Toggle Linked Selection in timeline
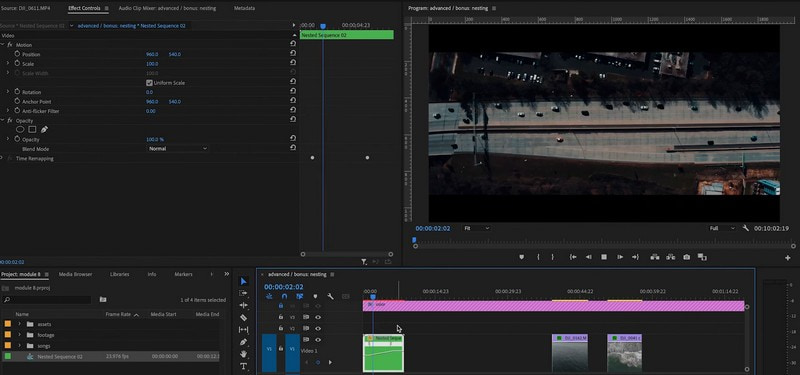800x375 pixels. [299, 296]
